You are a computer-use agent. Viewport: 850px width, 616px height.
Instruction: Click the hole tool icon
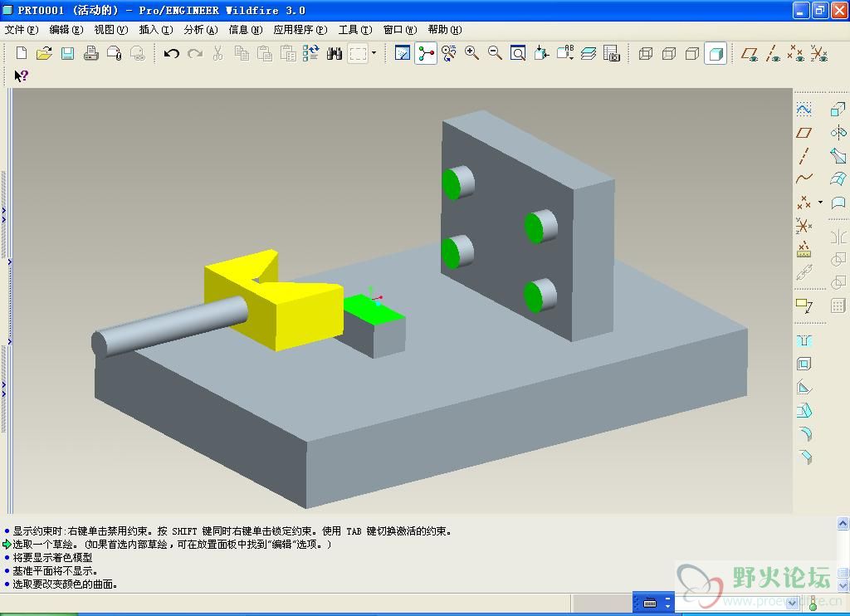(x=804, y=340)
